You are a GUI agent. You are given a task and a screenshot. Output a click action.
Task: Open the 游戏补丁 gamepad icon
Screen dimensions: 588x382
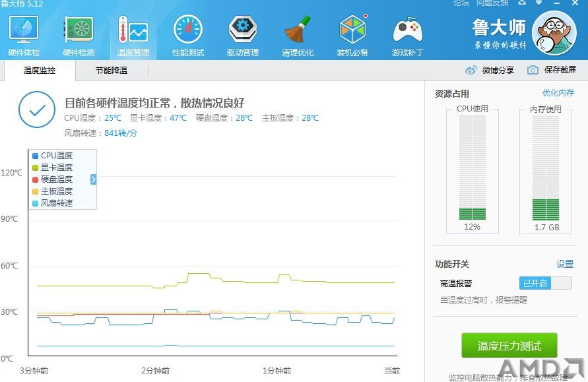(407, 30)
